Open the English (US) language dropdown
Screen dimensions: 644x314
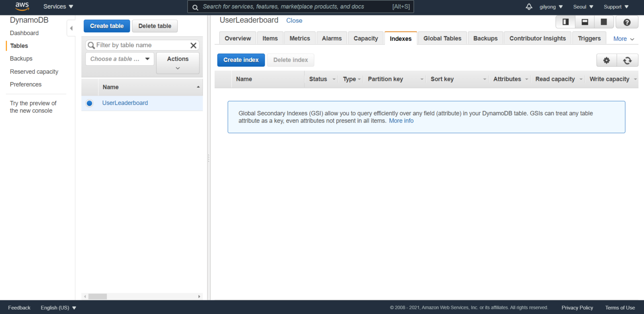[x=58, y=308]
